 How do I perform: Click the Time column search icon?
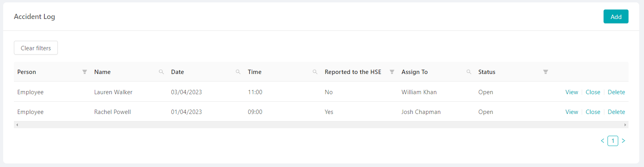[315, 72]
